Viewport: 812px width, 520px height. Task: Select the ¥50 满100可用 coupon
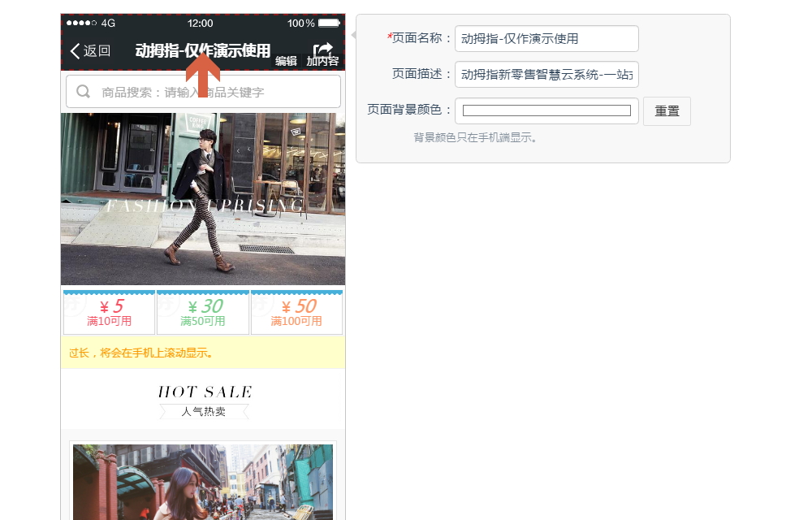(296, 313)
